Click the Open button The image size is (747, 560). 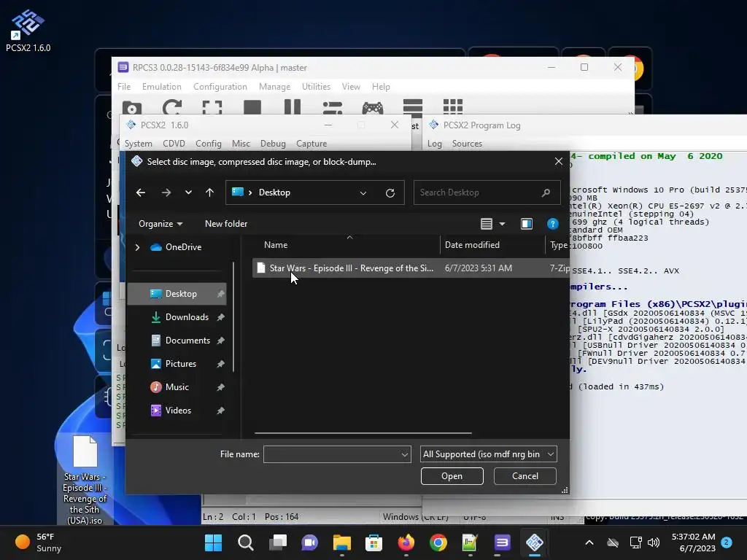pyautogui.click(x=452, y=476)
